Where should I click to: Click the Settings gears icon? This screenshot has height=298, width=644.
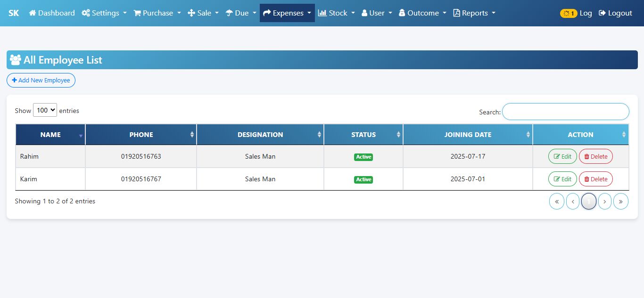coord(86,13)
